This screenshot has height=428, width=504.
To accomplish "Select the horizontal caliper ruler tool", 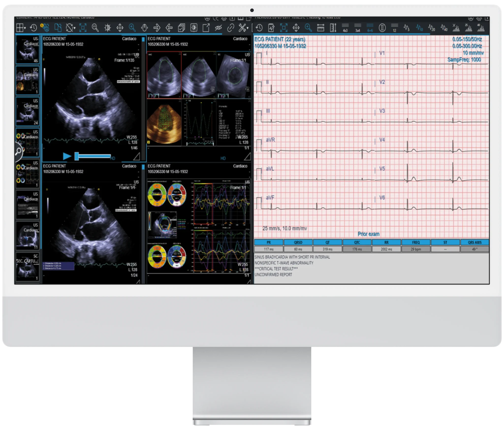I will 321,28.
